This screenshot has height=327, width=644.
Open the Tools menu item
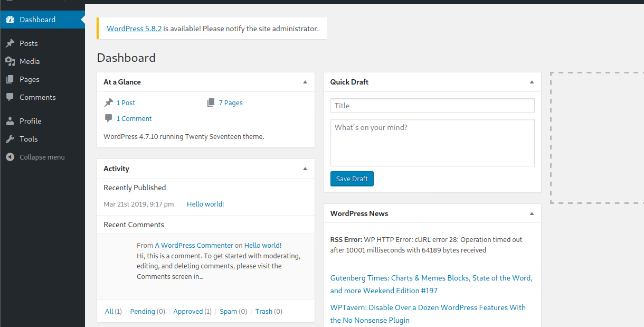point(42,139)
